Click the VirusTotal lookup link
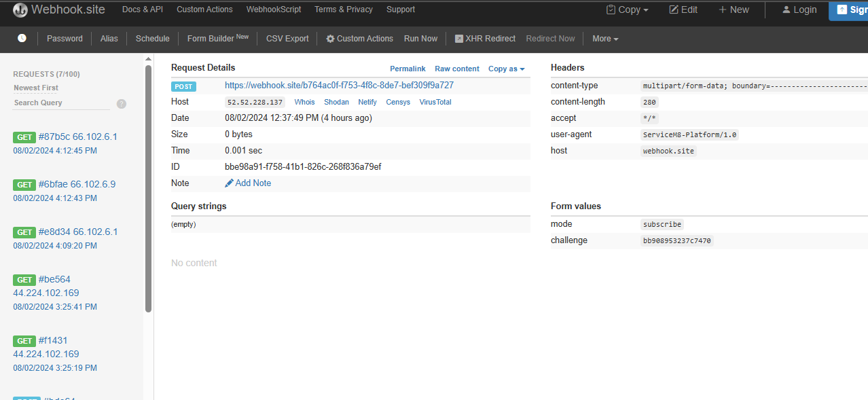The height and width of the screenshot is (400, 868). pos(435,102)
